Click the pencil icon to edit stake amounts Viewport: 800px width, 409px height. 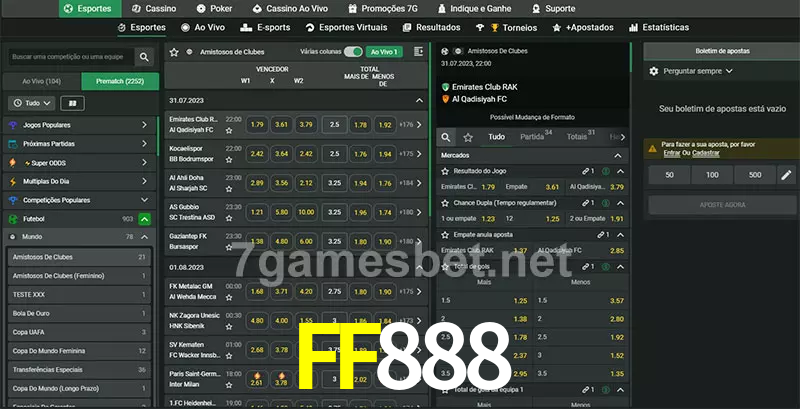click(x=785, y=175)
